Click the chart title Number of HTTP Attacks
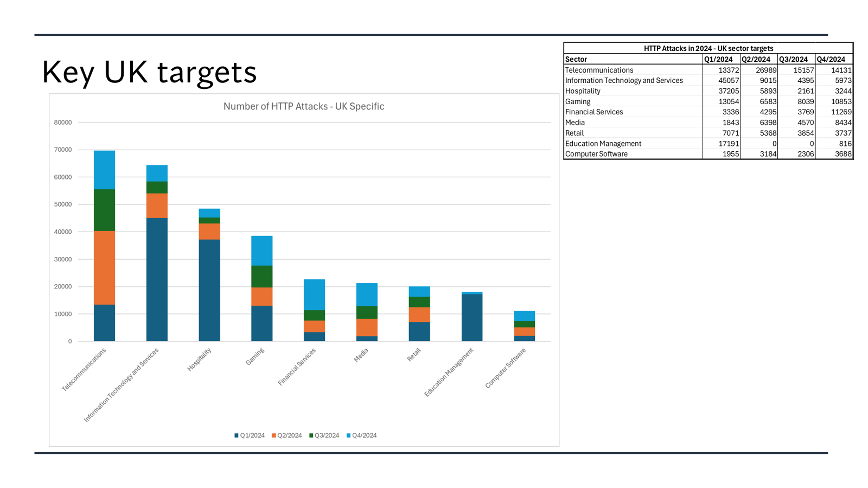This screenshot has height=488, width=868. point(304,106)
